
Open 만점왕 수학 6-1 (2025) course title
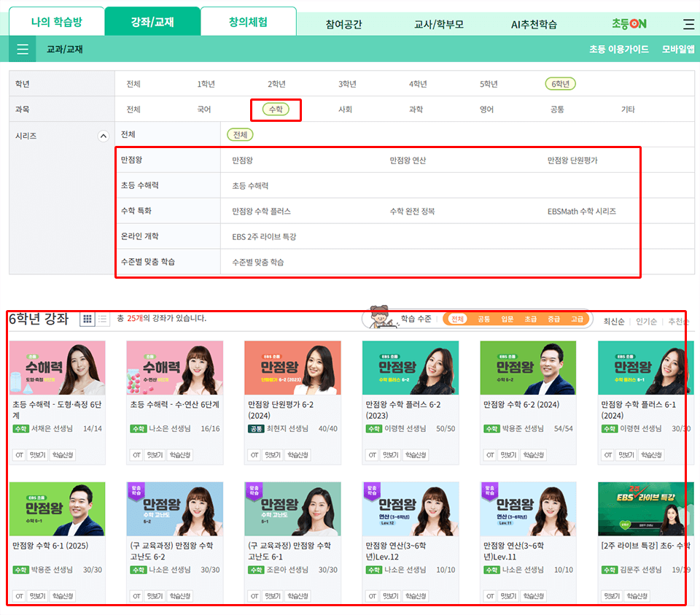point(50,546)
